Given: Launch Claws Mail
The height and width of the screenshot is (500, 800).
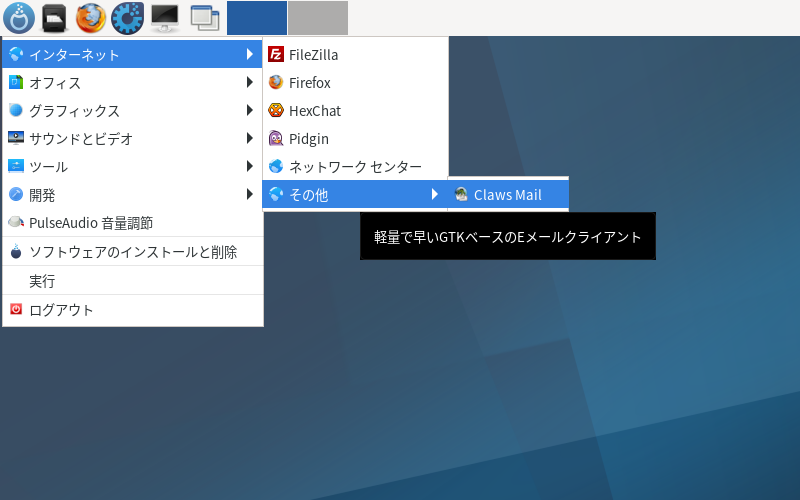Looking at the screenshot, I should (508, 194).
